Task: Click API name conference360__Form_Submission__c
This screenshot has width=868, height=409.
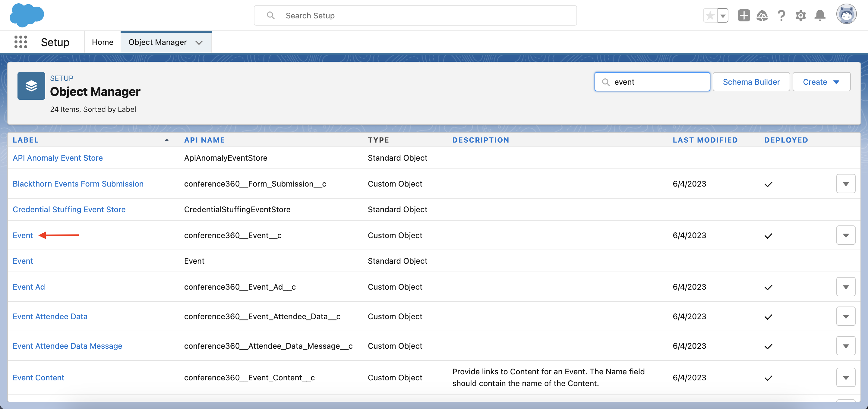Action: 255,184
